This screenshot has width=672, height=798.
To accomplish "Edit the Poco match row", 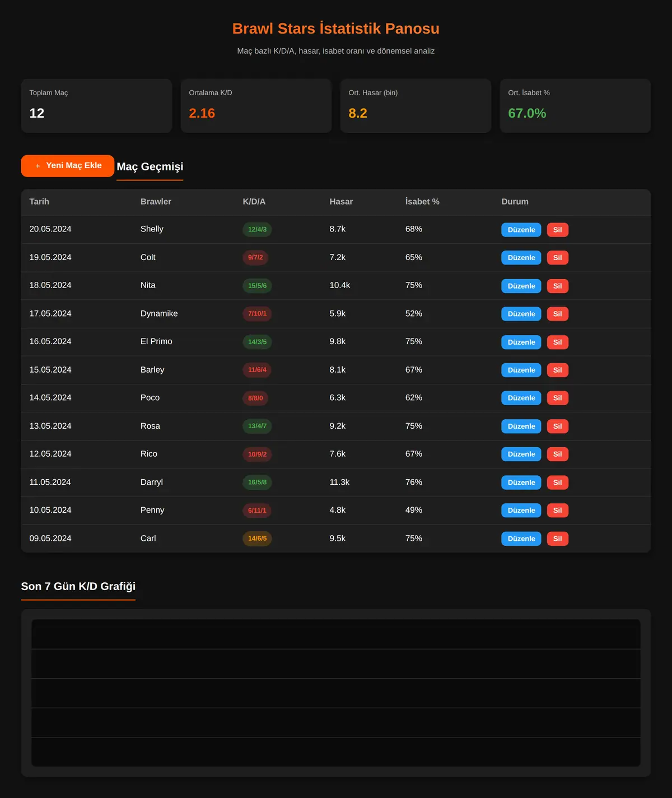I will coord(521,398).
